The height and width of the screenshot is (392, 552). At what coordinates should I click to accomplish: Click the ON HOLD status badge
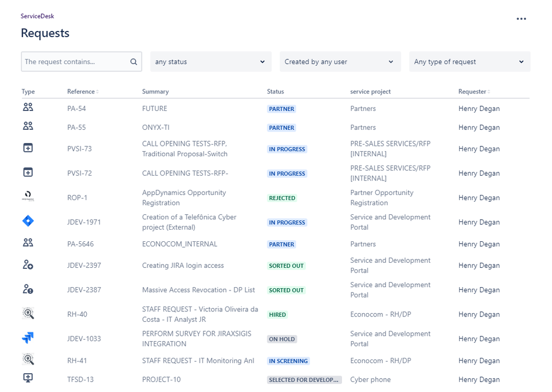282,339
